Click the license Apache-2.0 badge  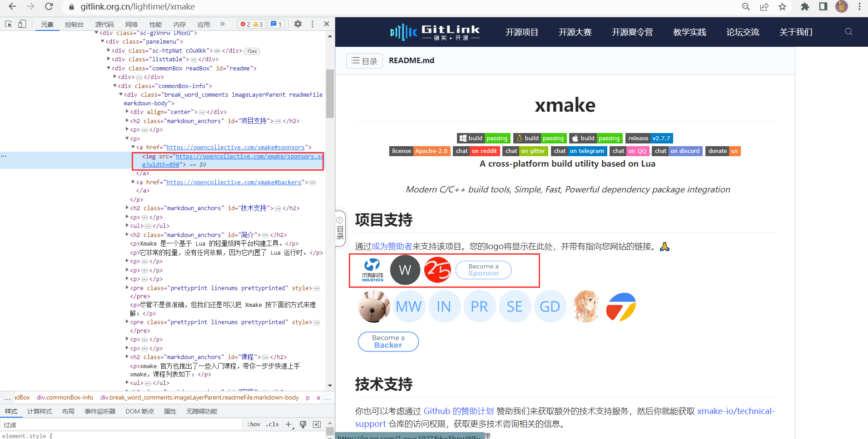coord(420,151)
